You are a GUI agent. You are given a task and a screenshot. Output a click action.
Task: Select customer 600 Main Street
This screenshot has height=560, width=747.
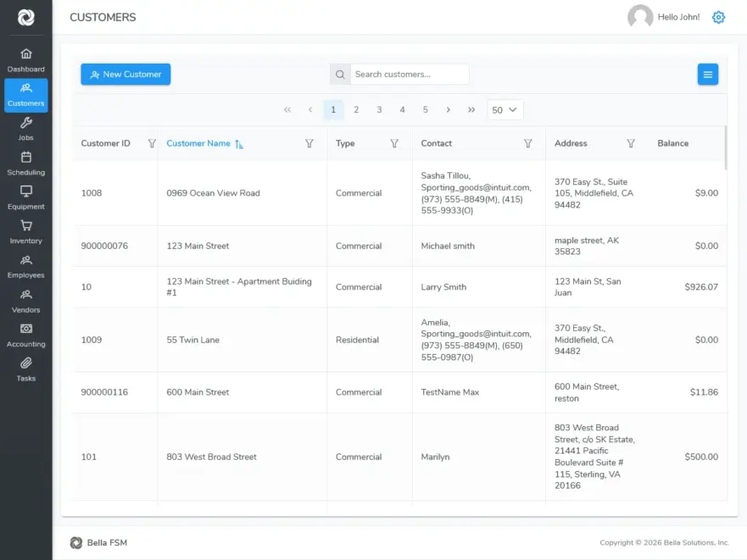point(198,392)
